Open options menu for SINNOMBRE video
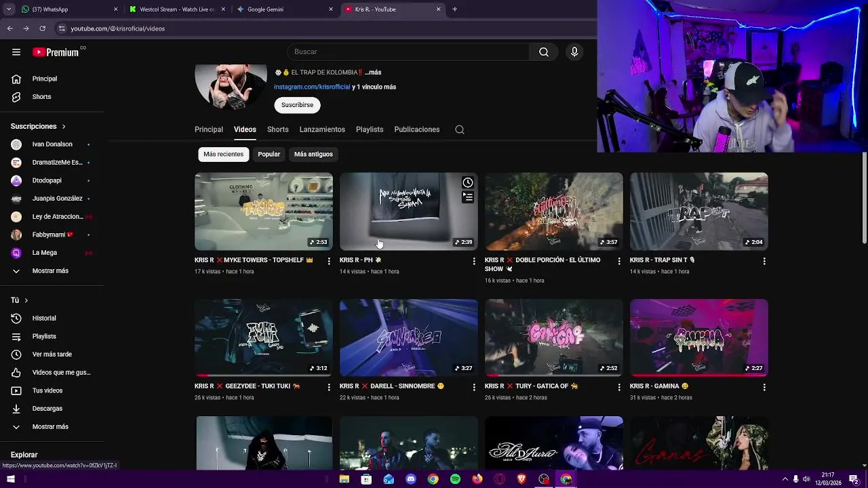Image resolution: width=868 pixels, height=488 pixels. click(474, 387)
